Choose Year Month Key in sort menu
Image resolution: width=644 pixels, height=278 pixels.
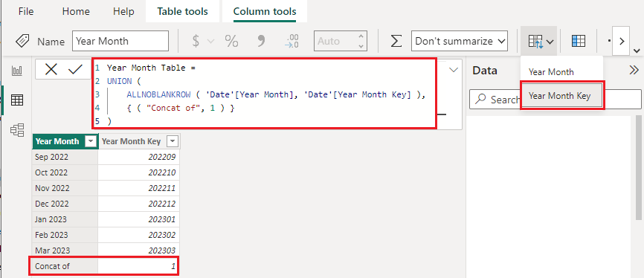[x=562, y=96]
